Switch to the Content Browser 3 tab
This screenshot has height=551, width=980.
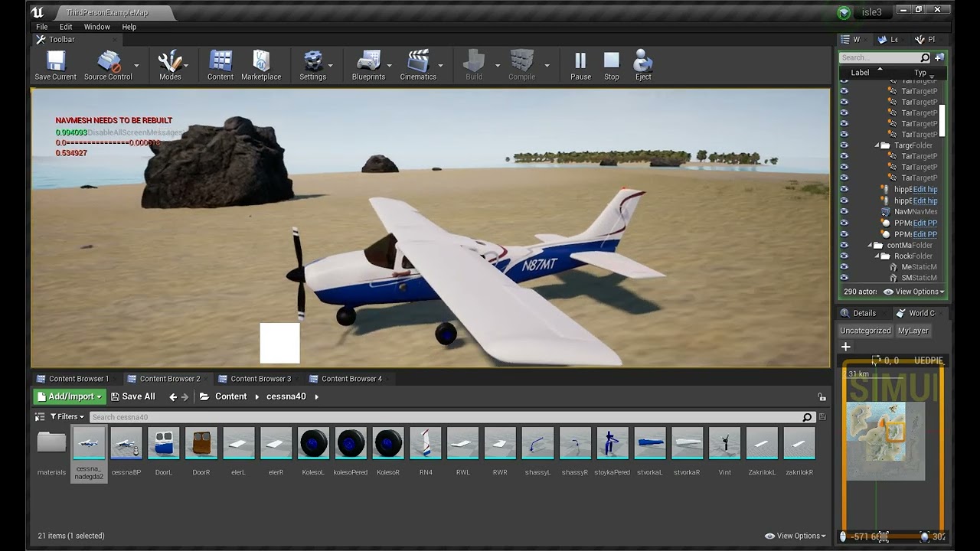click(260, 379)
